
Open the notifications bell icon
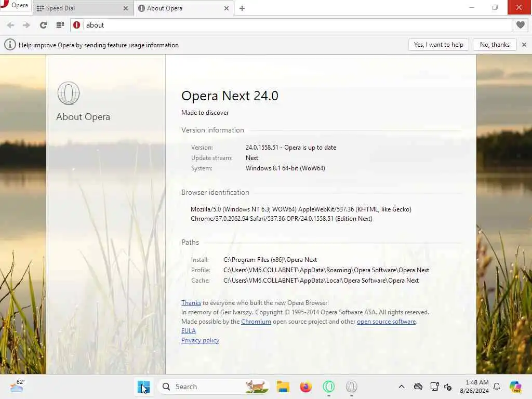(x=497, y=387)
